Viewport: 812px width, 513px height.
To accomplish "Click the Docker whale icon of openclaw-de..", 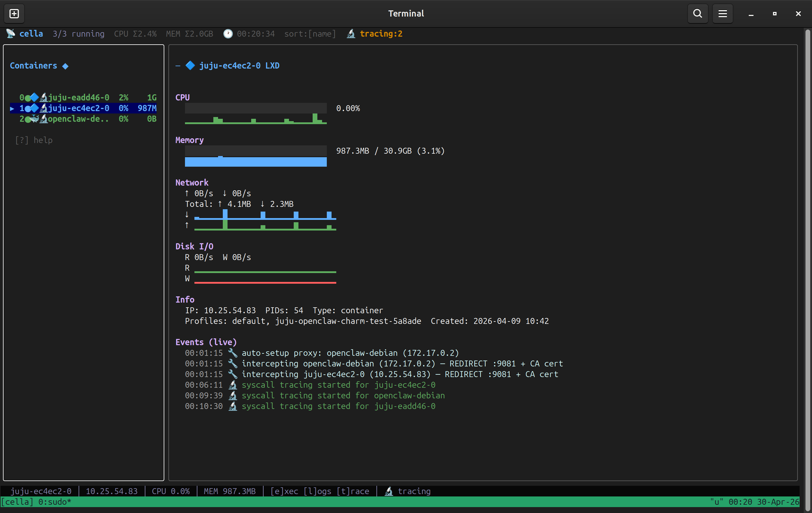I will (x=34, y=119).
